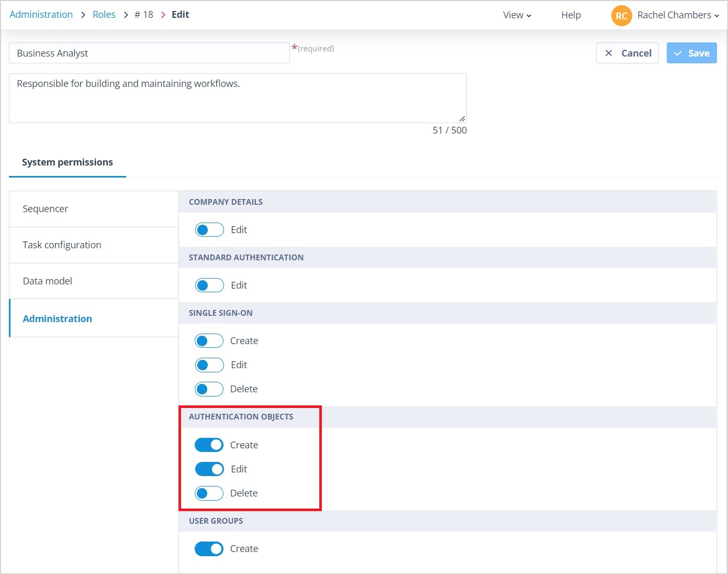Image resolution: width=728 pixels, height=574 pixels.
Task: Enable Single Sign-On Edit permission
Action: pos(209,365)
